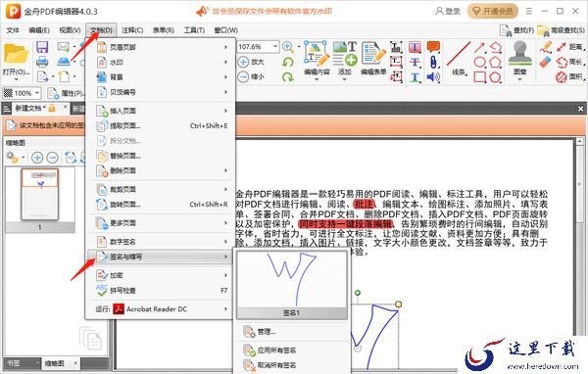Select the strikethrough text T icon

coord(415,62)
